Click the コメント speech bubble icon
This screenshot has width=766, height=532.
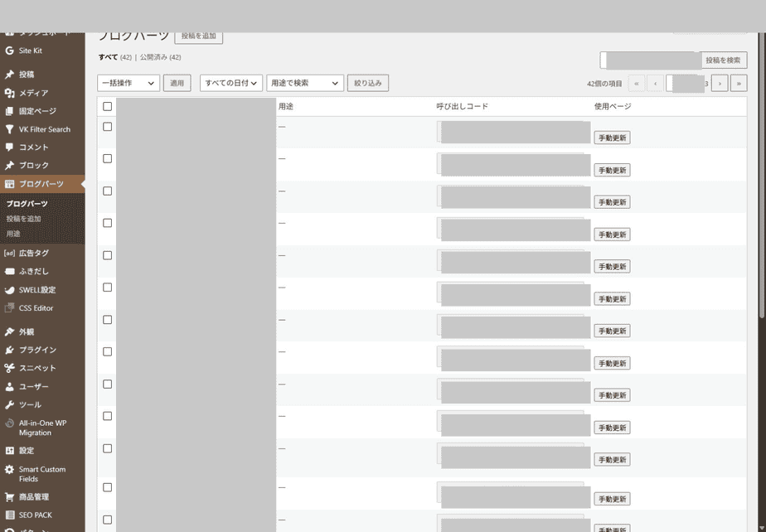pyautogui.click(x=9, y=147)
